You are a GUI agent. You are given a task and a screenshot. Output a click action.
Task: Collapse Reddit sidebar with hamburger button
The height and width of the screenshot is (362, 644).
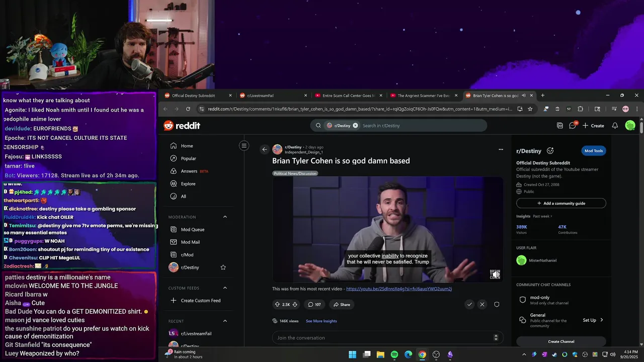click(244, 146)
